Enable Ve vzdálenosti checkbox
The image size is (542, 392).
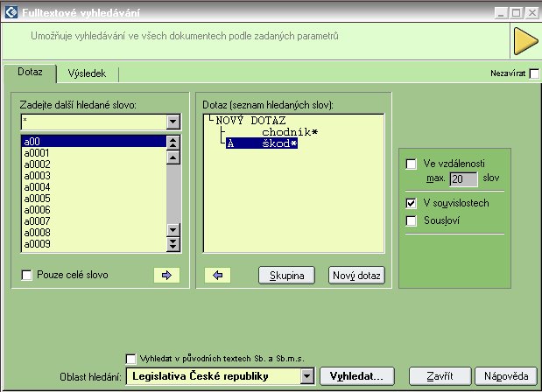411,164
